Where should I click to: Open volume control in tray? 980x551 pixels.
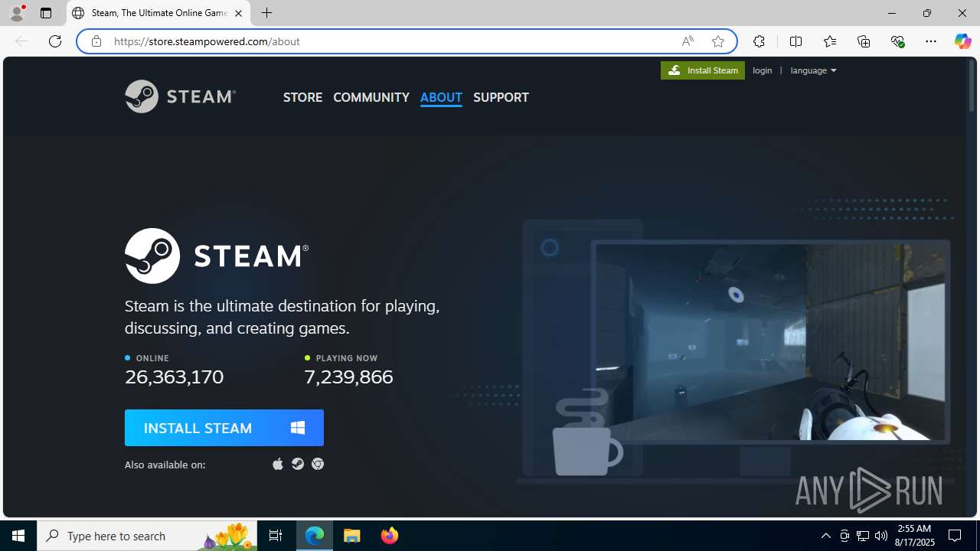[881, 536]
